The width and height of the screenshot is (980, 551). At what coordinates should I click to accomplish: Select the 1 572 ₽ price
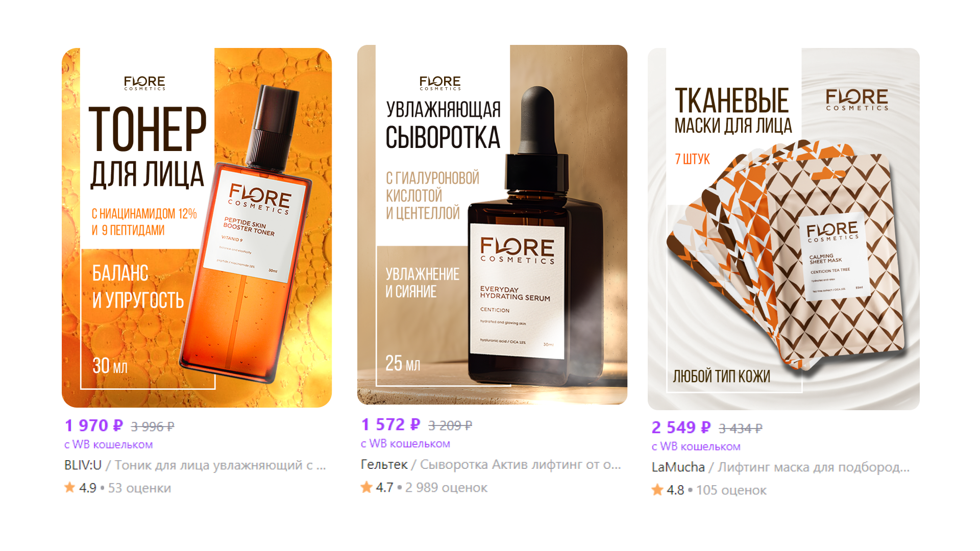[x=390, y=424]
